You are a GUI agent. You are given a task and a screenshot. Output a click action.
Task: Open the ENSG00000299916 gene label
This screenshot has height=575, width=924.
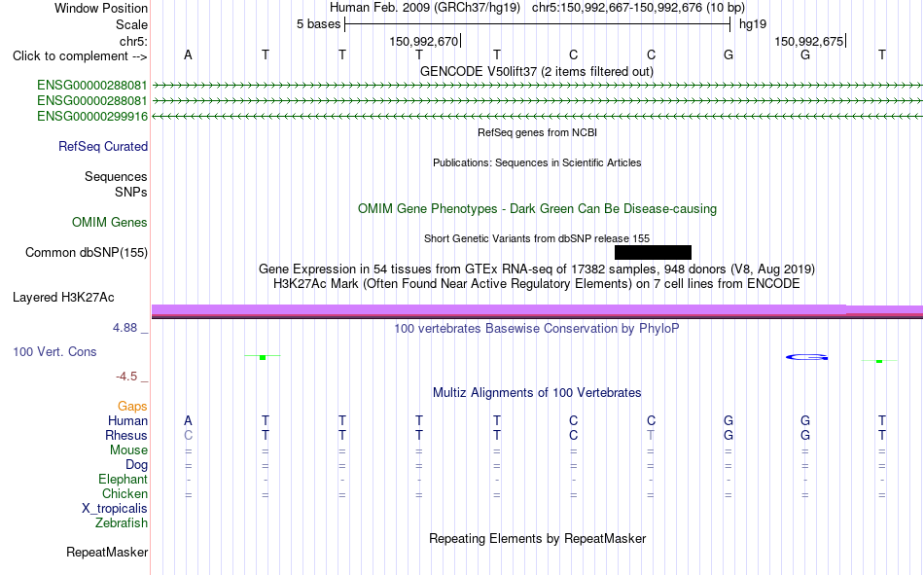[x=92, y=116]
